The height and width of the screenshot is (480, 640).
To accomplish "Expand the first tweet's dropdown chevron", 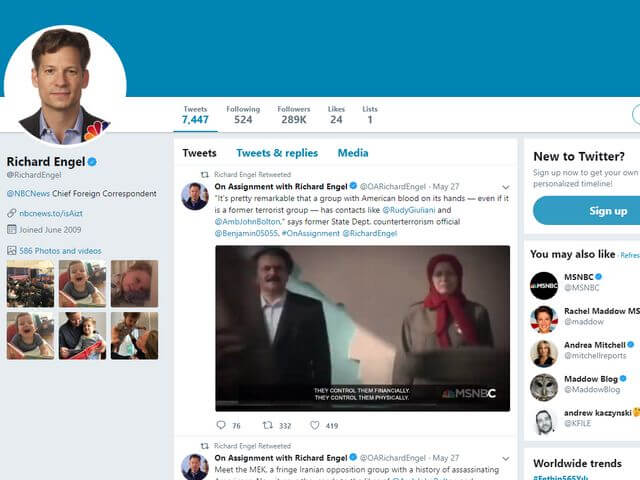I will [506, 187].
